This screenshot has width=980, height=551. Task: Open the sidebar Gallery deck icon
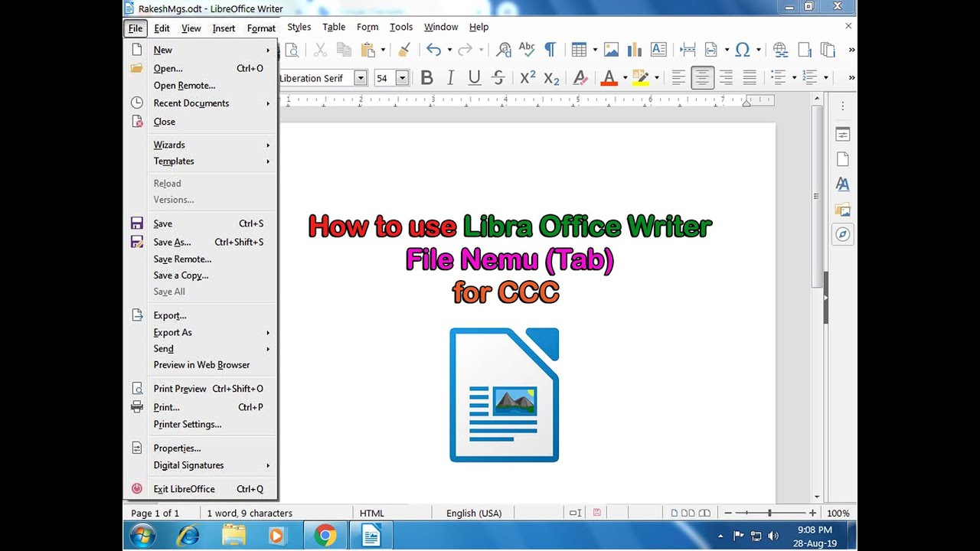pyautogui.click(x=843, y=209)
